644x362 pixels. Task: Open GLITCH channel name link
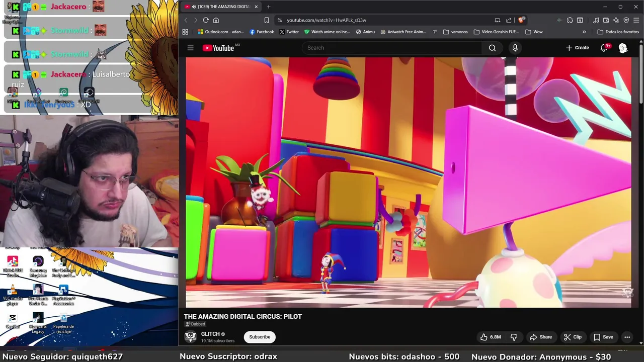point(210,334)
